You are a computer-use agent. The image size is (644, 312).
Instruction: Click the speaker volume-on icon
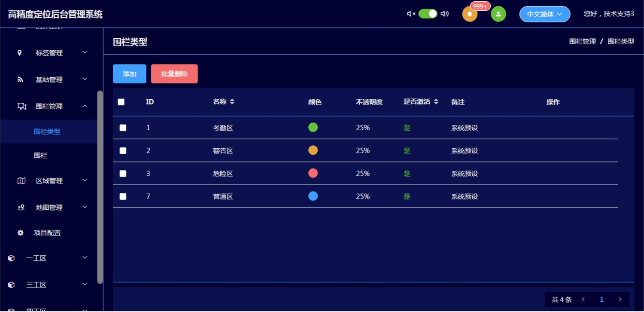point(445,14)
